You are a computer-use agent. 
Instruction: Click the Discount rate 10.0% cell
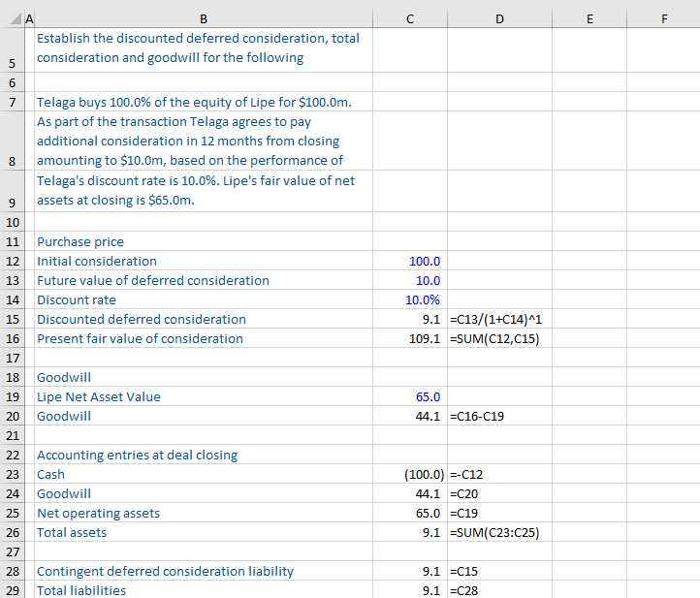pos(423,299)
